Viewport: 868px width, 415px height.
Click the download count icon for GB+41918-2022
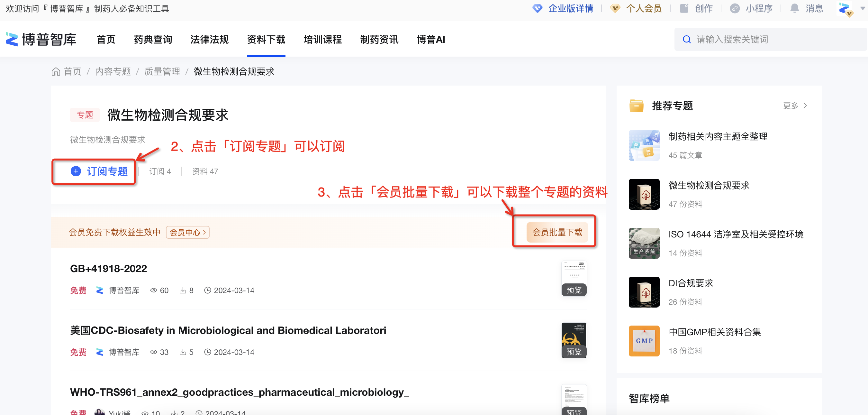(x=183, y=290)
